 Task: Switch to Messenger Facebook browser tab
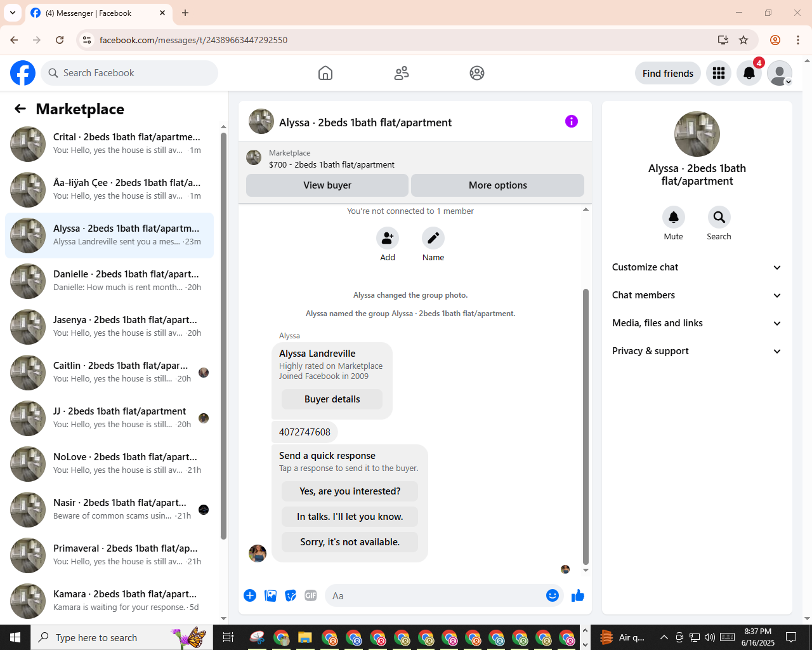pyautogui.click(x=98, y=13)
